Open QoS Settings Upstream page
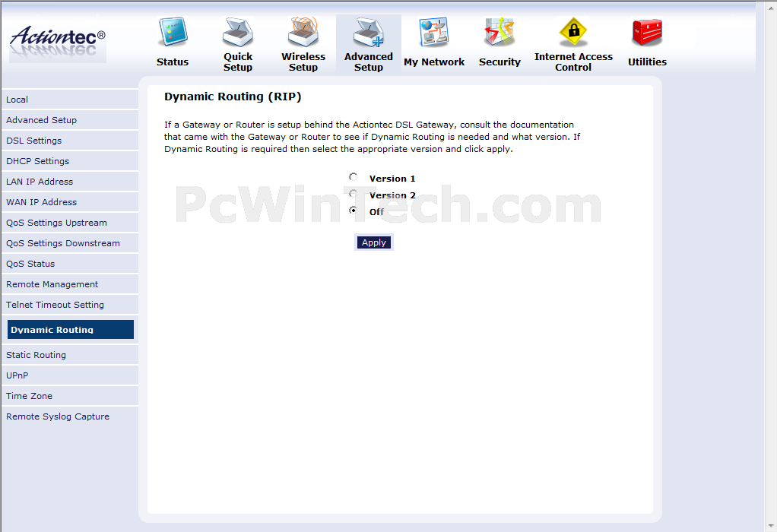777x532 pixels. [70, 223]
